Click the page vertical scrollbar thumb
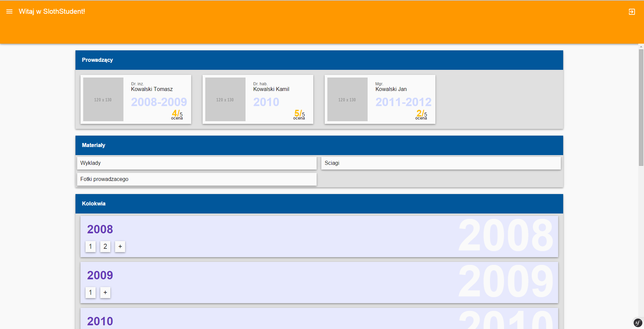This screenshot has height=329, width=644. click(641, 107)
